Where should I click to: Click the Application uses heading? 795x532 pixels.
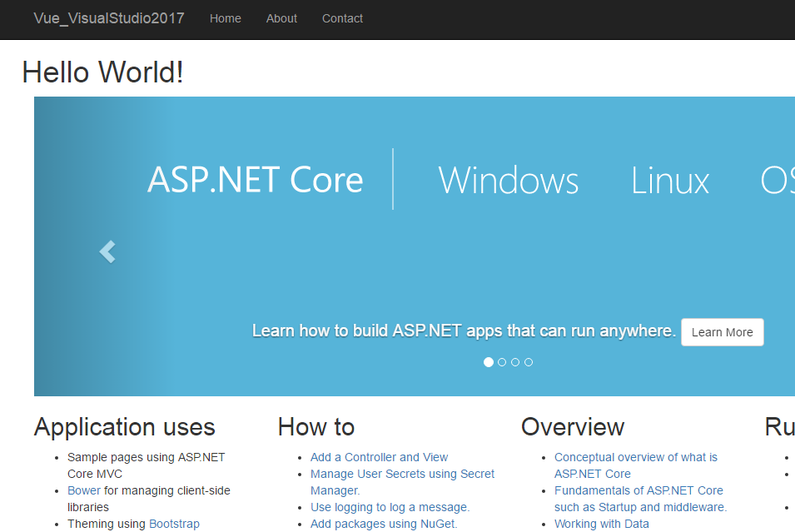click(125, 426)
